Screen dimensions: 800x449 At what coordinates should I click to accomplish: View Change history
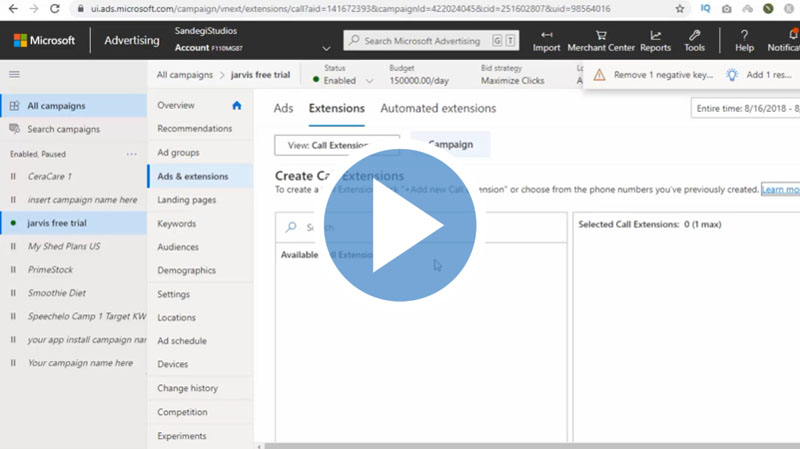[x=188, y=388]
